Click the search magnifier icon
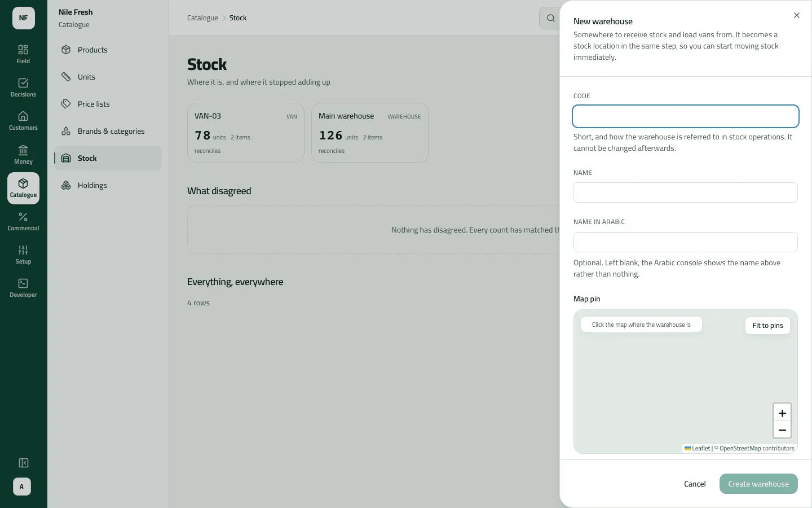This screenshot has width=812, height=508. (x=551, y=18)
